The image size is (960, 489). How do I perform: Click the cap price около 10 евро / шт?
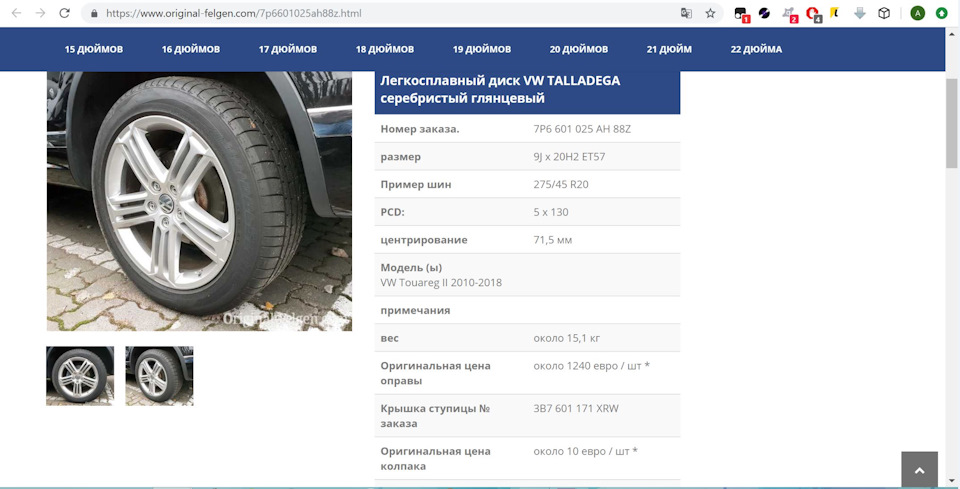point(585,451)
